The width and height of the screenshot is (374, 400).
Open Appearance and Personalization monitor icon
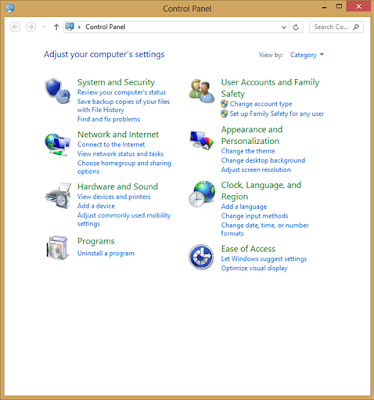tap(202, 140)
